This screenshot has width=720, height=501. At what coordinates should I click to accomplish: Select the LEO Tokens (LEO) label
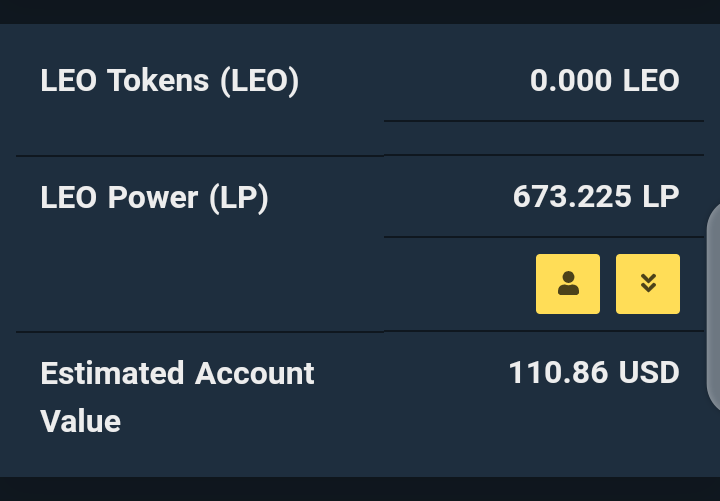point(170,81)
